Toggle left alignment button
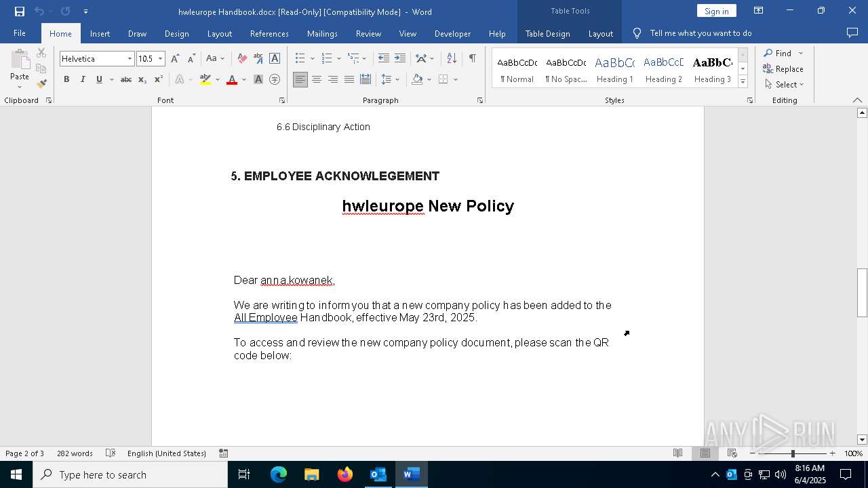The width and height of the screenshot is (868, 488). coord(300,79)
